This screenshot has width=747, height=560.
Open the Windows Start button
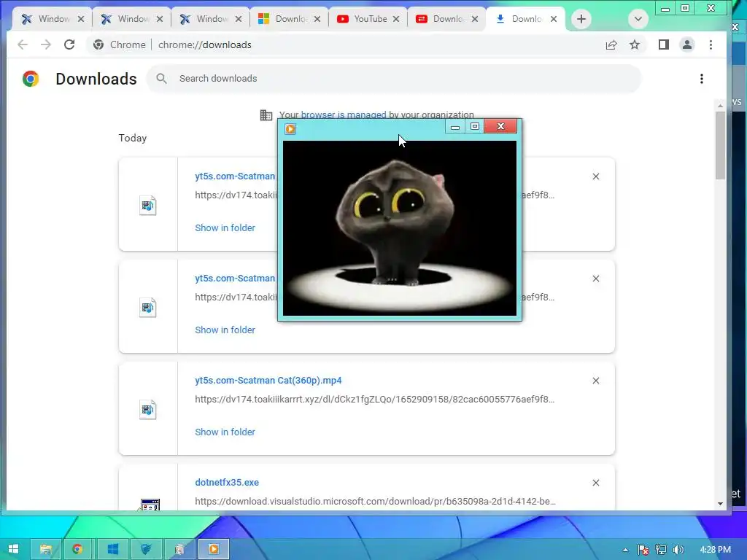[x=13, y=549]
